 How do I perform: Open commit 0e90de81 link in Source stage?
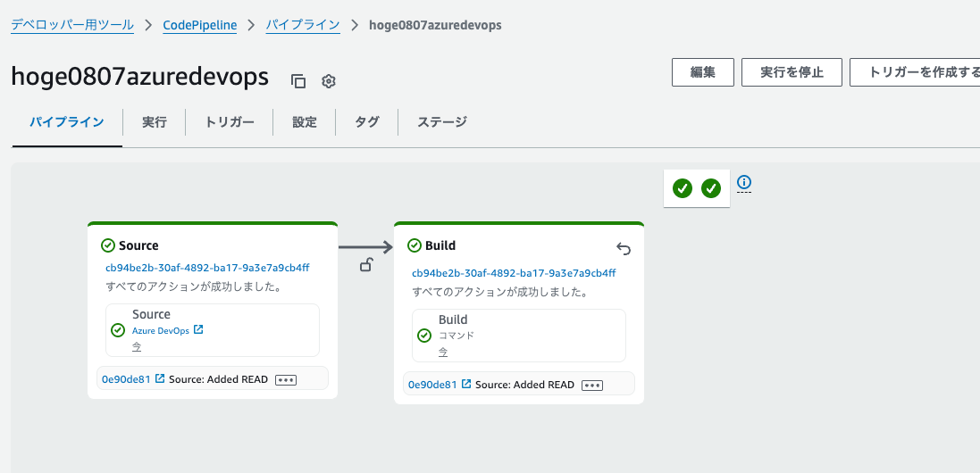click(x=126, y=378)
